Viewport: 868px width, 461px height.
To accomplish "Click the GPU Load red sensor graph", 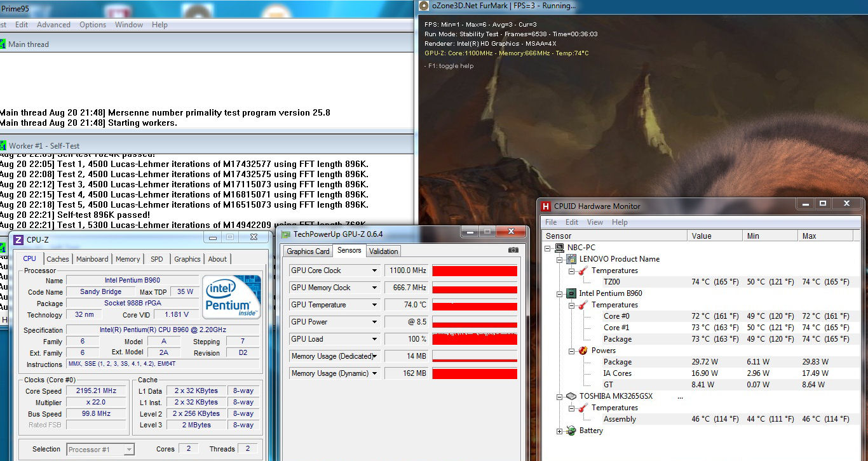I will tap(475, 339).
